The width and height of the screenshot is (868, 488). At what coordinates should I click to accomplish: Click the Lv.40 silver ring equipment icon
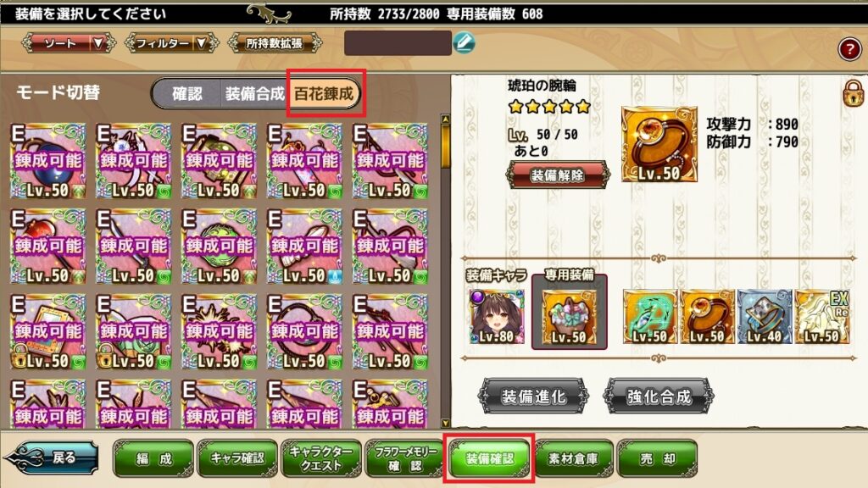coord(765,317)
